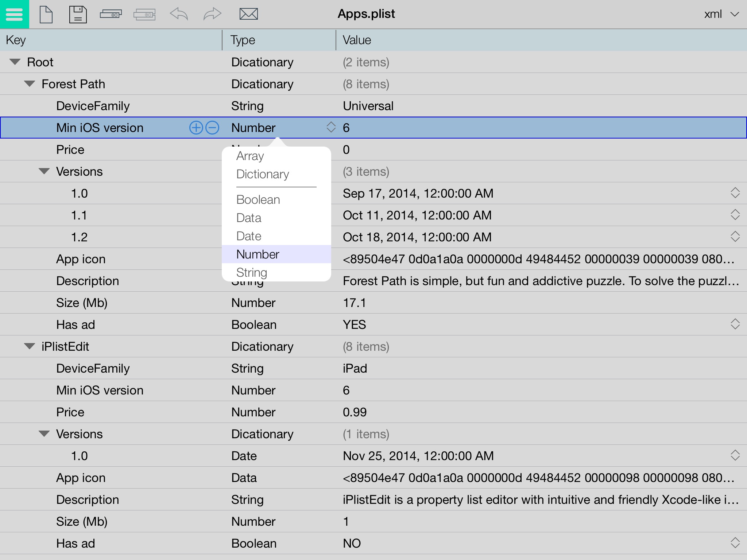
Task: Collapse the iPlistEdit dictionary
Action: point(30,346)
